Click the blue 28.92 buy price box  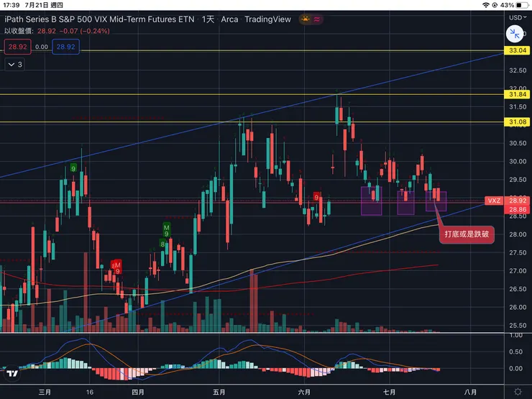[66, 47]
